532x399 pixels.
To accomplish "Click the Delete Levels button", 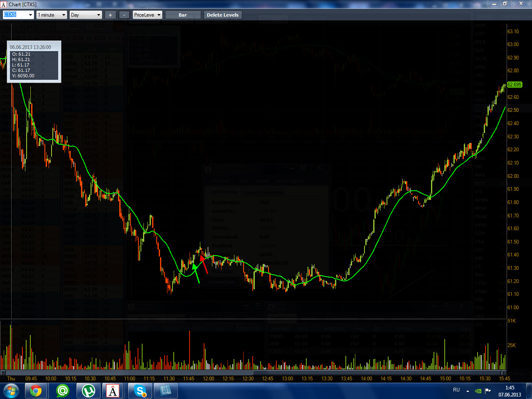I will pyautogui.click(x=223, y=15).
